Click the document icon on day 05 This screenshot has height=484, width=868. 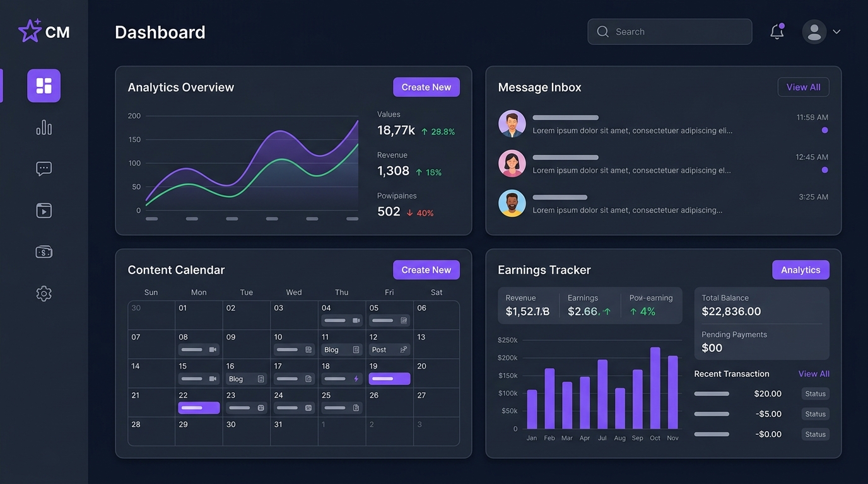(x=404, y=321)
